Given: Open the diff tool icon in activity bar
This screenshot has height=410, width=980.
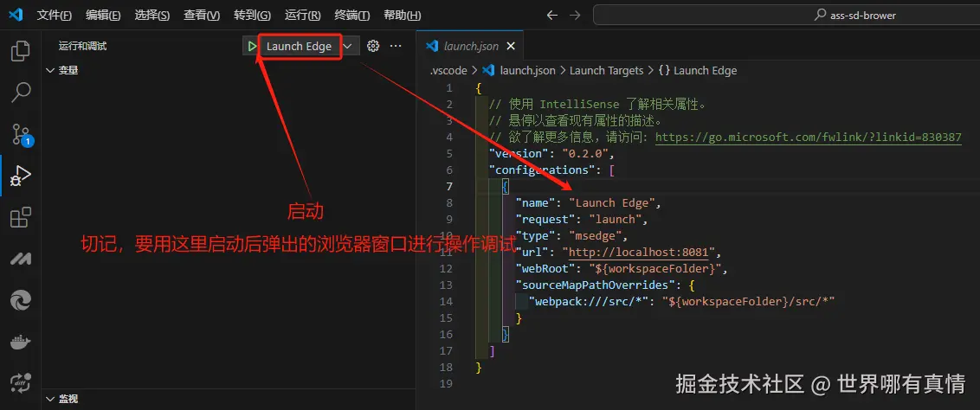Looking at the screenshot, I should coord(21,383).
